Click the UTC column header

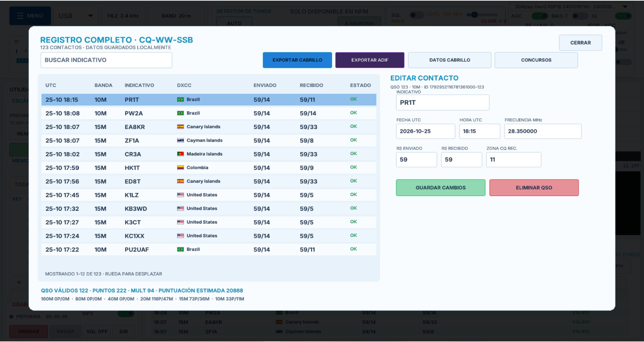[51, 85]
